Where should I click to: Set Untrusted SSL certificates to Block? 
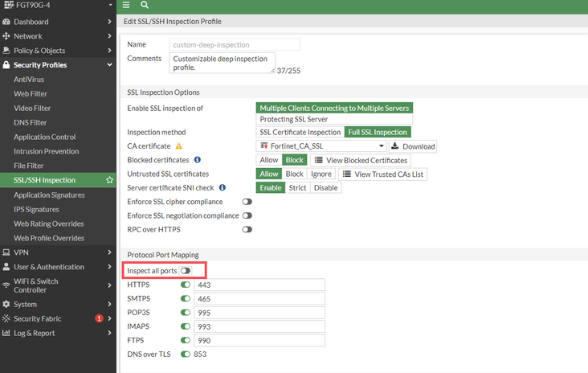pos(294,174)
